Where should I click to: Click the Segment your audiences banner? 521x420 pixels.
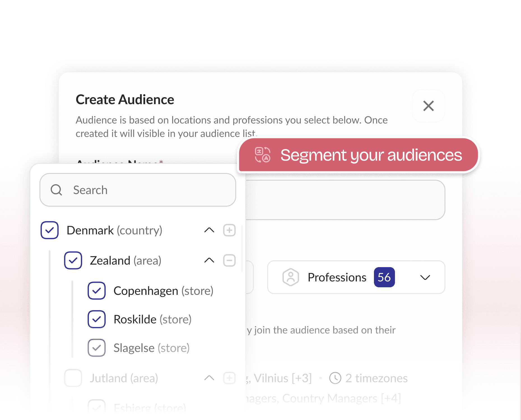tap(359, 155)
